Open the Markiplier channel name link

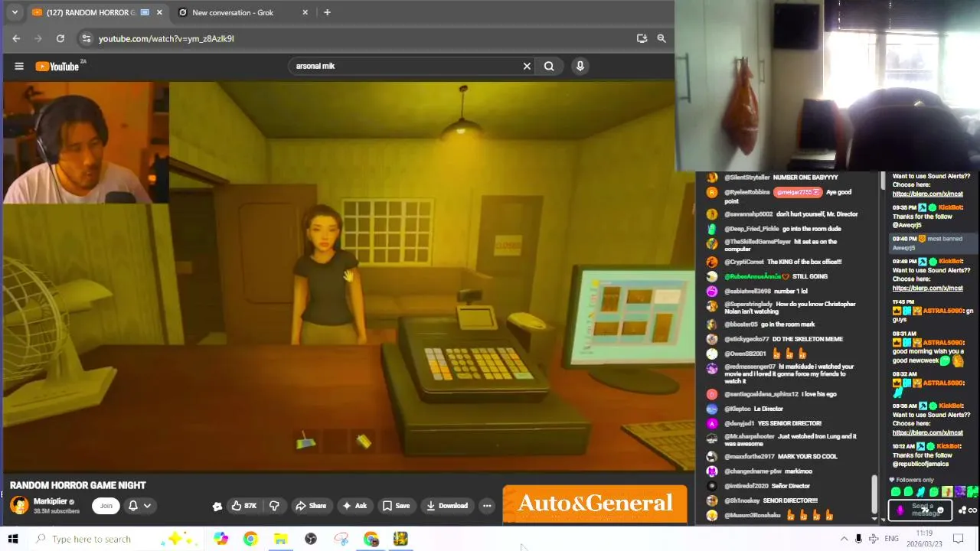[51, 501]
